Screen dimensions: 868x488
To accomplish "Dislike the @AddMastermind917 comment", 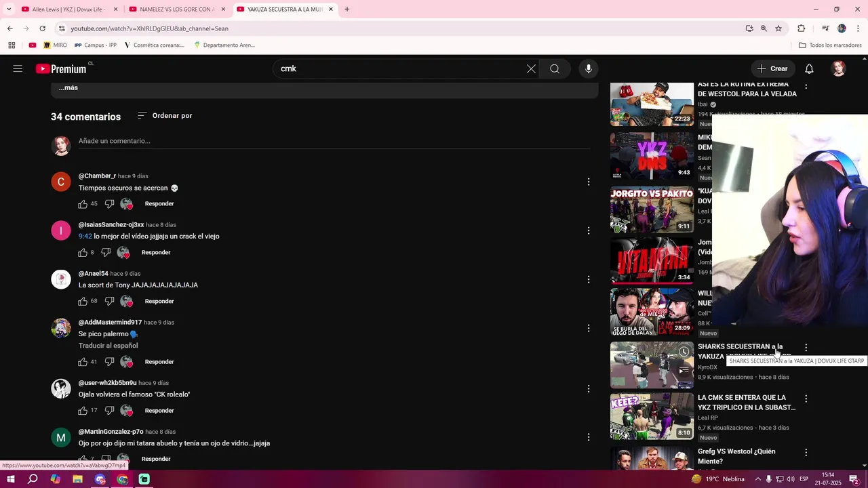I will [x=109, y=362].
